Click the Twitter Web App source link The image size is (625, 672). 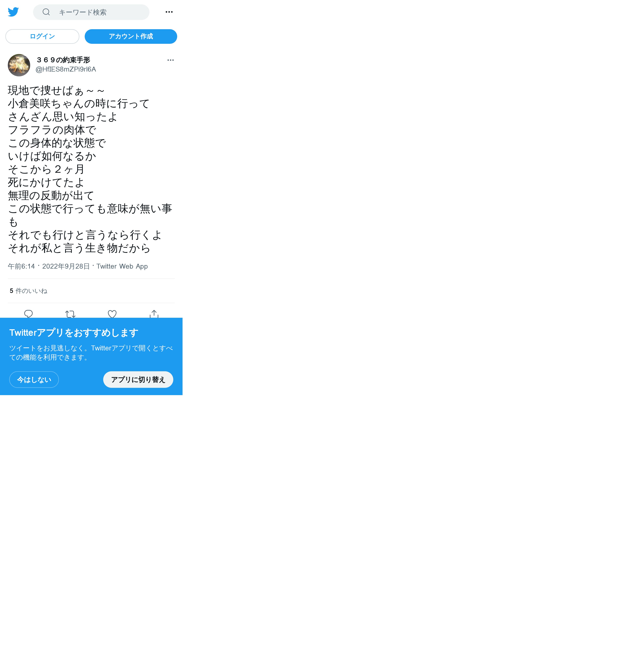[122, 266]
